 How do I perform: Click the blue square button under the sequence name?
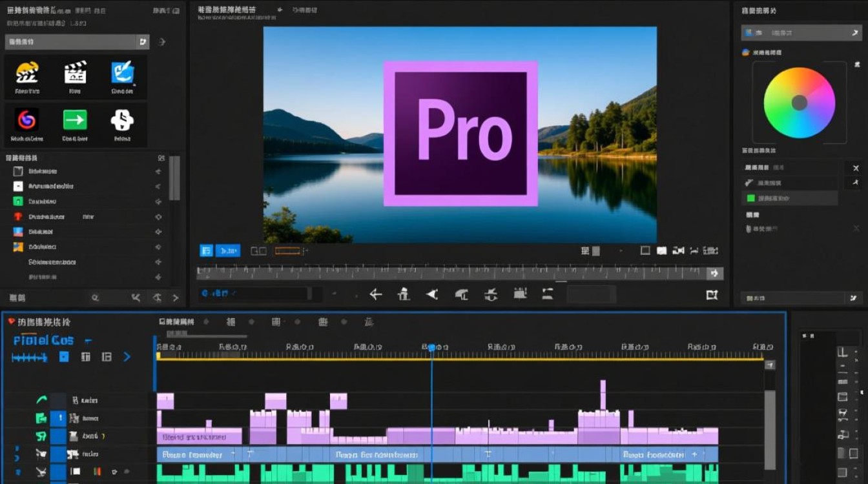point(64,357)
